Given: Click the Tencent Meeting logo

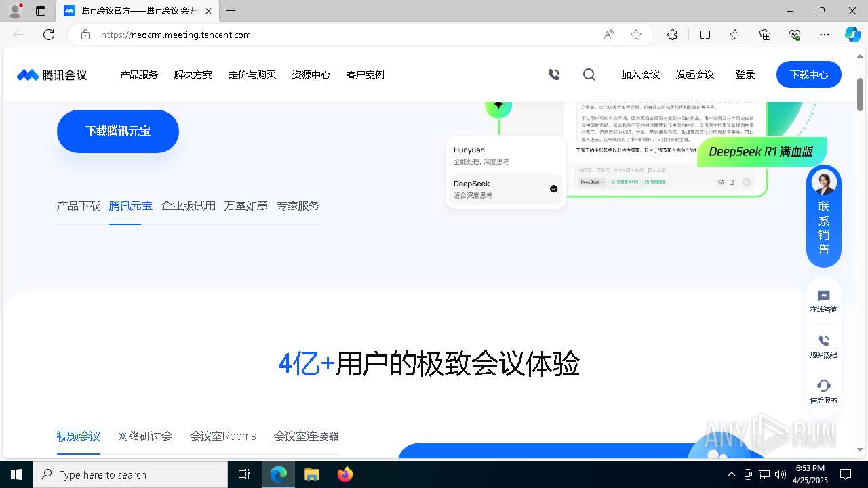Looking at the screenshot, I should click(x=52, y=75).
